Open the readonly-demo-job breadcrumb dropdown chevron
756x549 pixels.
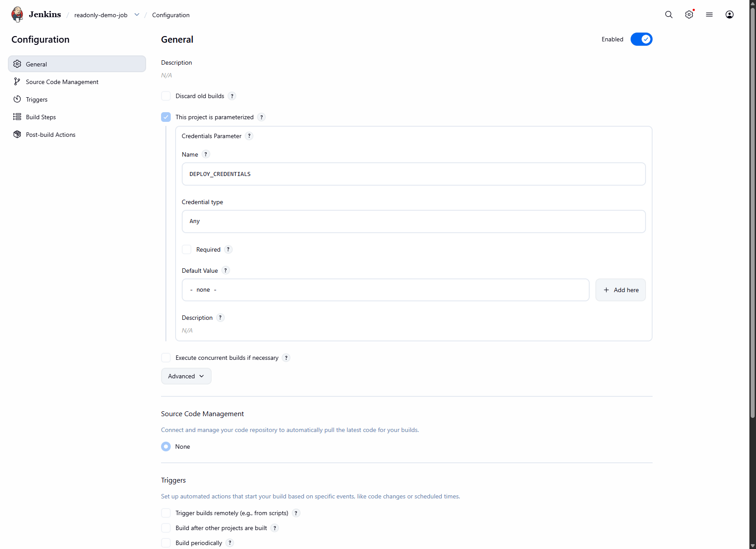click(137, 15)
